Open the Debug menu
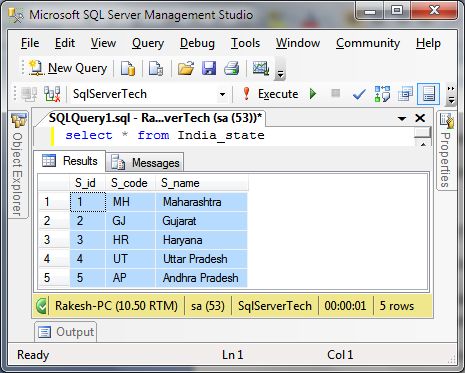 pos(197,43)
